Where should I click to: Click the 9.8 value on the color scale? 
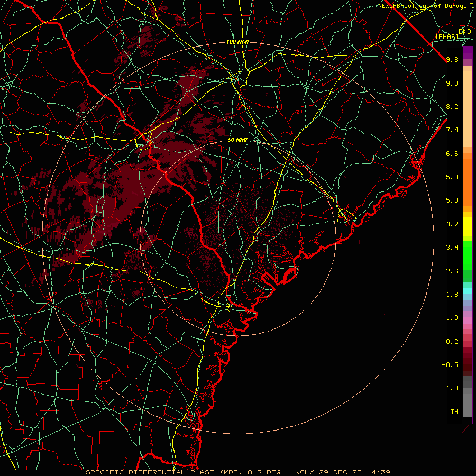[452, 59]
